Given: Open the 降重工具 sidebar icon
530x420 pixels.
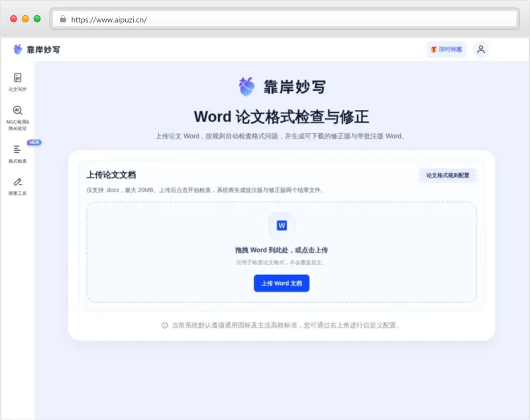Looking at the screenshot, I should tap(18, 182).
